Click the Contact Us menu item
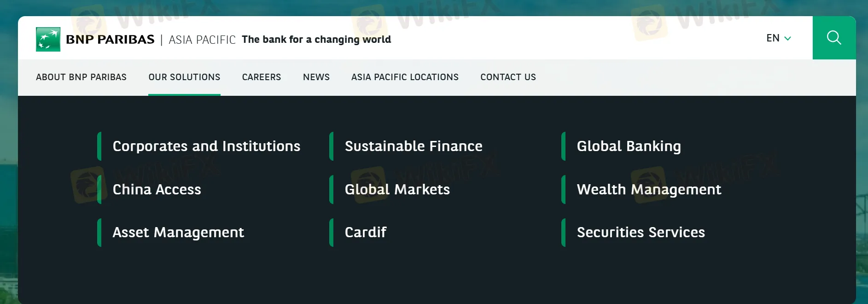Viewport: 868px width, 304px height. point(508,77)
